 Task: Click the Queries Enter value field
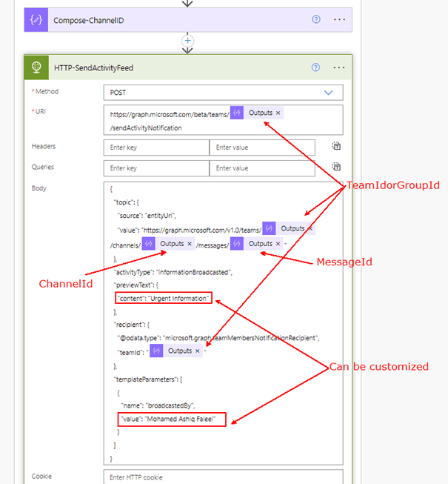tap(262, 168)
